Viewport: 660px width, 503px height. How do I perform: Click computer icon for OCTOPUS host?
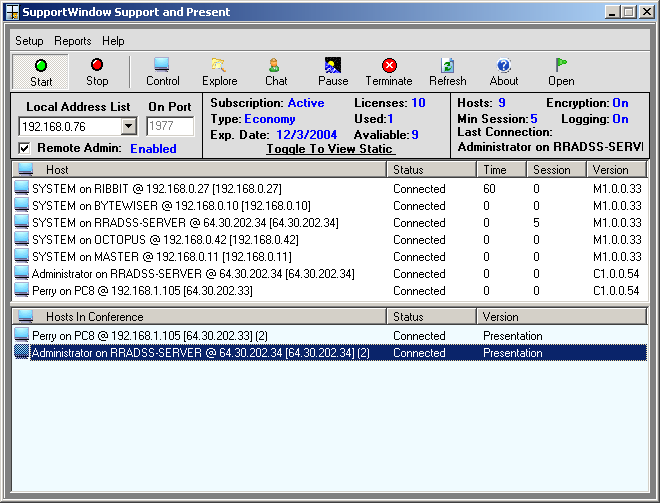[21, 239]
